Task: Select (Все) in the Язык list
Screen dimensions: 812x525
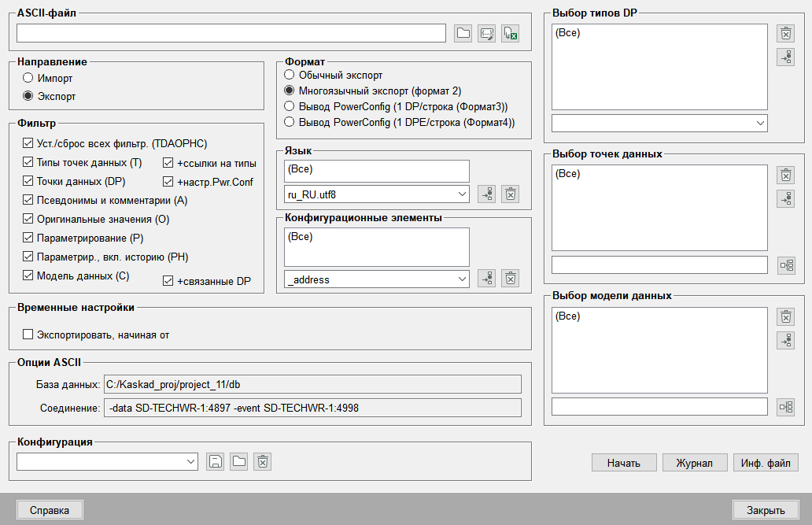Action: (x=301, y=169)
